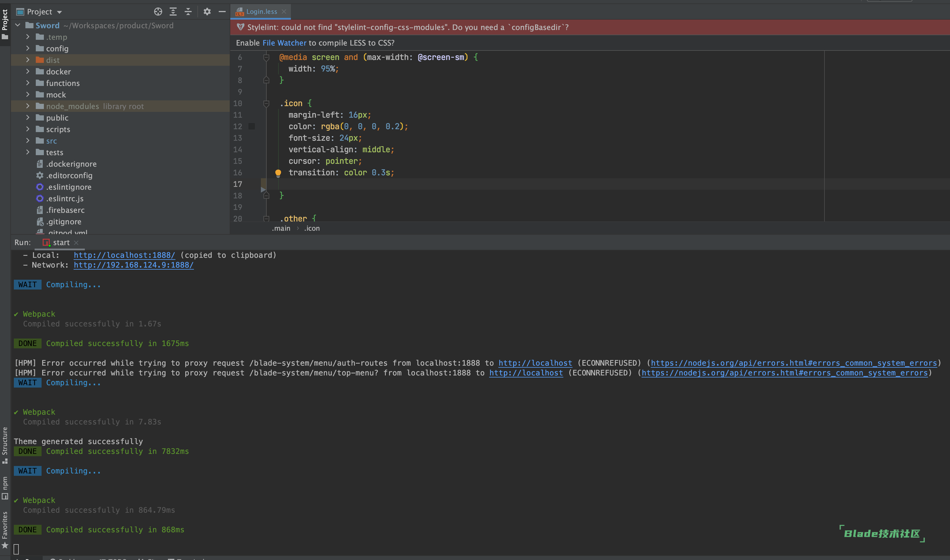
Task: Expand the public folder
Action: click(28, 117)
